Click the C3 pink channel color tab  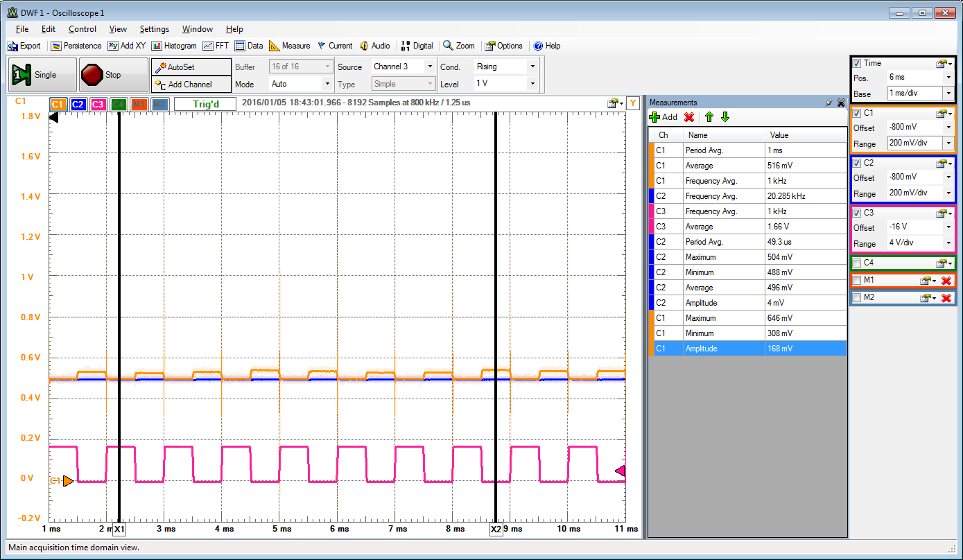98,105
